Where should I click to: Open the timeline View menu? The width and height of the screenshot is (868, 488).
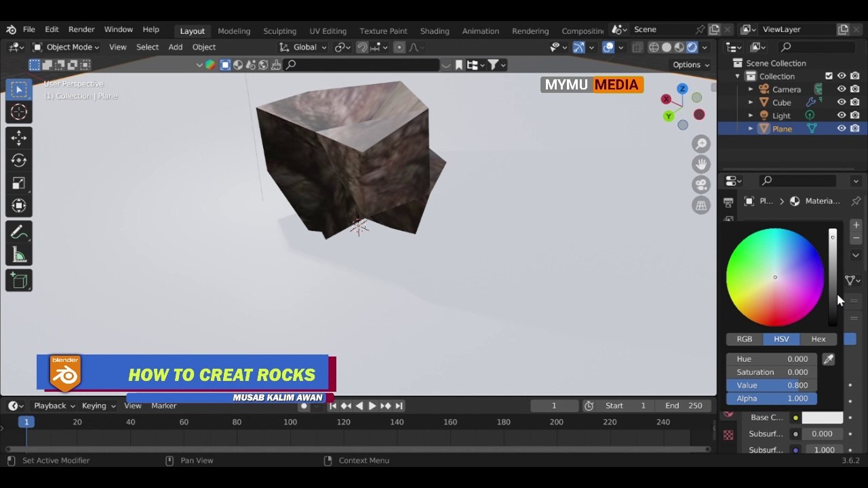point(133,405)
